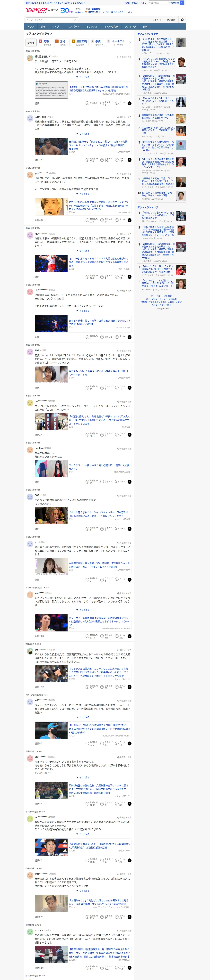This screenshot has width=210, height=980.
Task: Click the news keyword search magnifier icon
Action: point(75,20)
